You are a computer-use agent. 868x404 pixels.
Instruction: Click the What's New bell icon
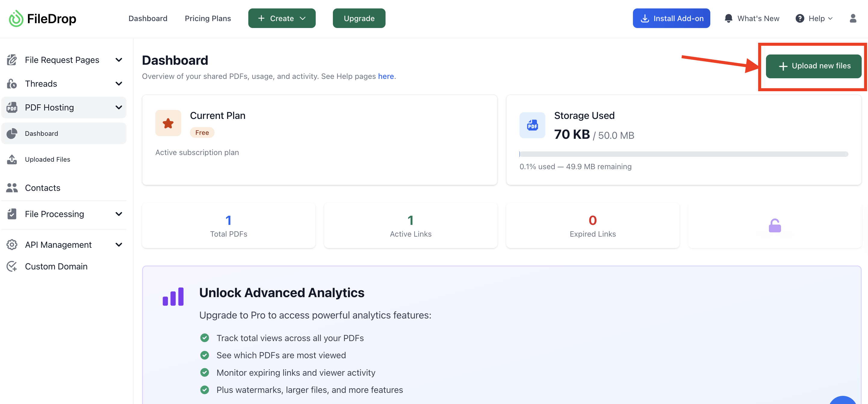[x=728, y=19]
